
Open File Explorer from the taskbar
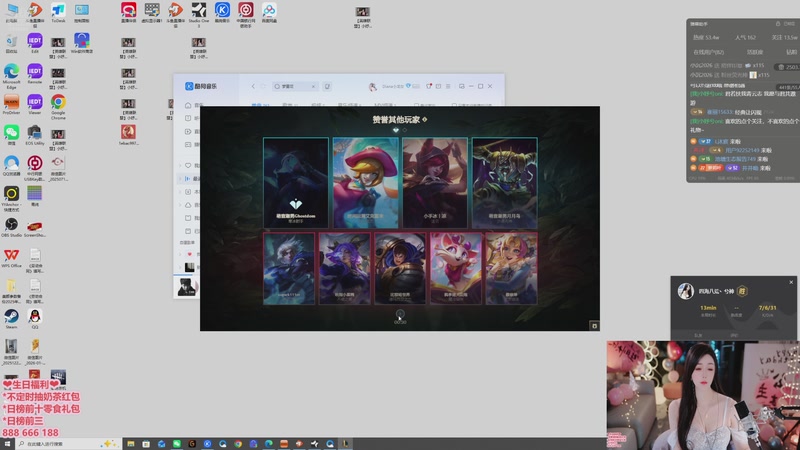point(131,444)
